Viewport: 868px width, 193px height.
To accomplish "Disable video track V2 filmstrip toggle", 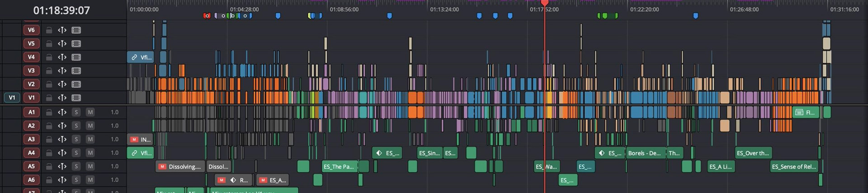I will [x=76, y=85].
